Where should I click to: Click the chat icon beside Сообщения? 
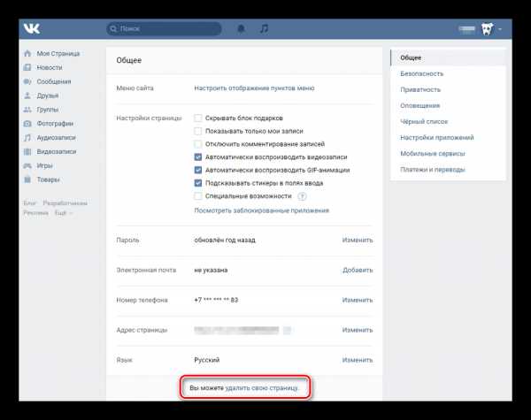coord(27,81)
